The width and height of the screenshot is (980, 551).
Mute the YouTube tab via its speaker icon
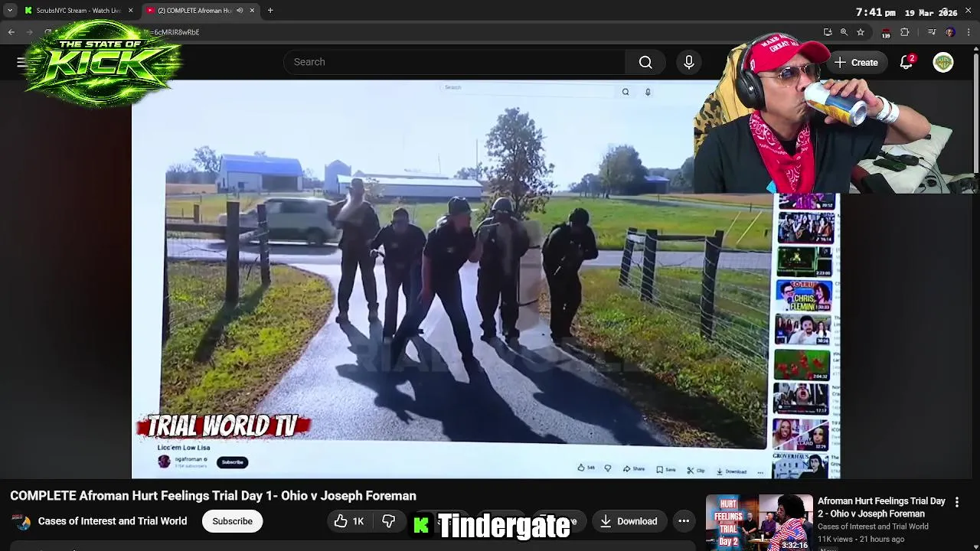[x=239, y=11]
